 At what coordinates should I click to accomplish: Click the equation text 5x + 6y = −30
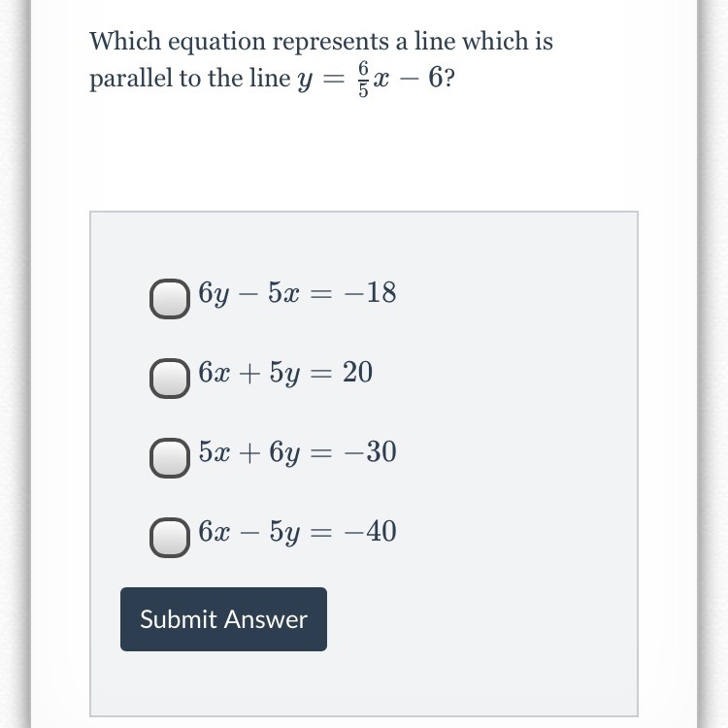(297, 452)
